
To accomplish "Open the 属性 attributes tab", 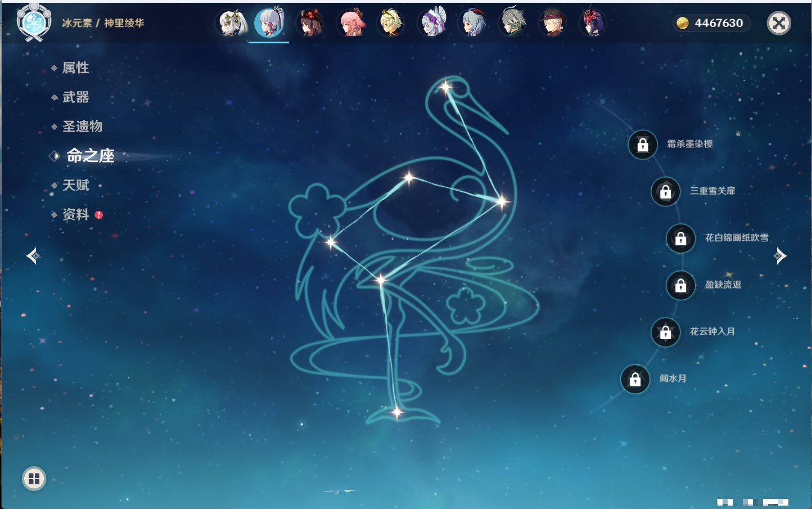I will (x=75, y=68).
